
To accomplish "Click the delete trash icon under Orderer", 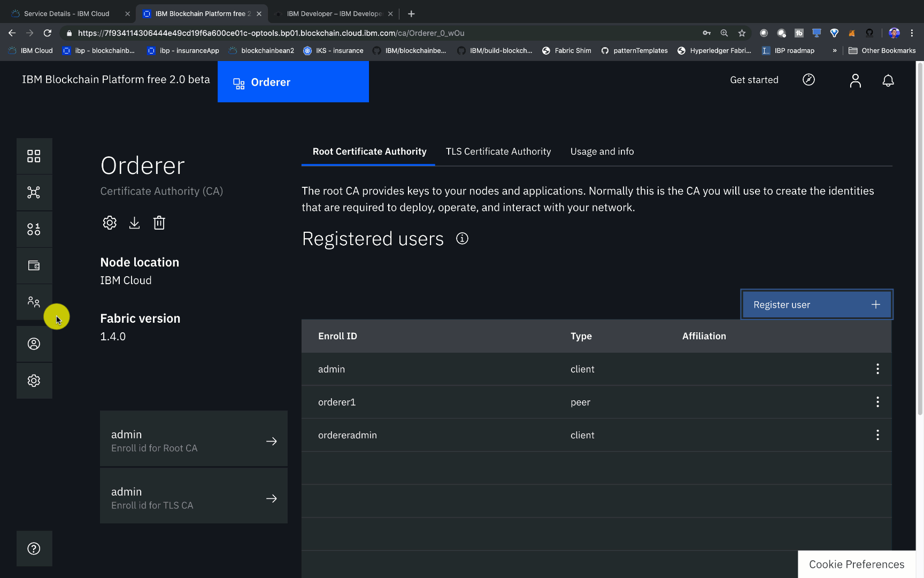I will coord(159,223).
